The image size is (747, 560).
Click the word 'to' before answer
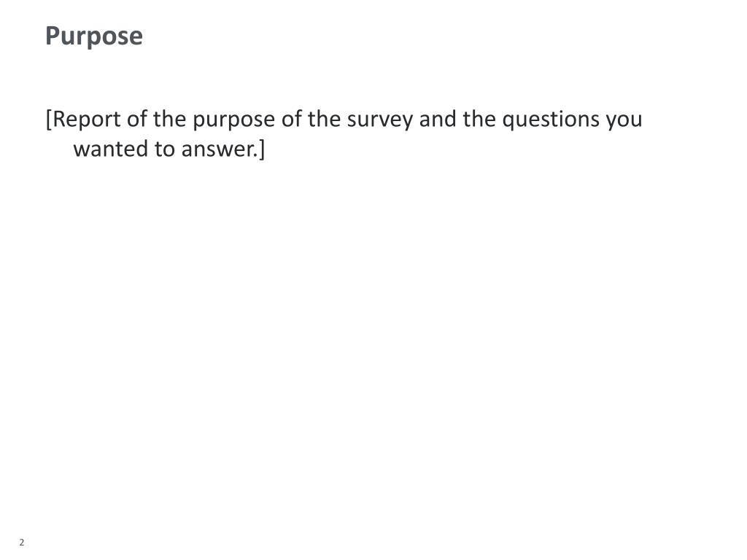165,149
